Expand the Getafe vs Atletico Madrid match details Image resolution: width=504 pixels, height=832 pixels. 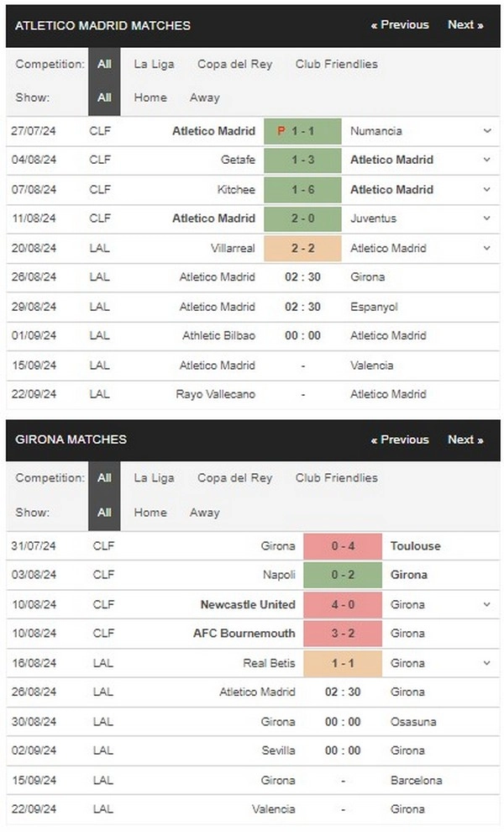[486, 160]
